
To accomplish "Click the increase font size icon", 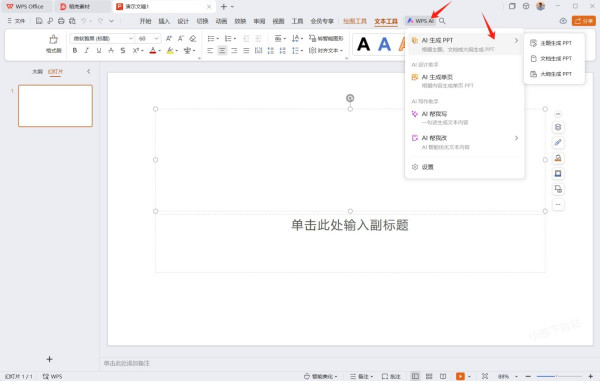I will pos(169,38).
